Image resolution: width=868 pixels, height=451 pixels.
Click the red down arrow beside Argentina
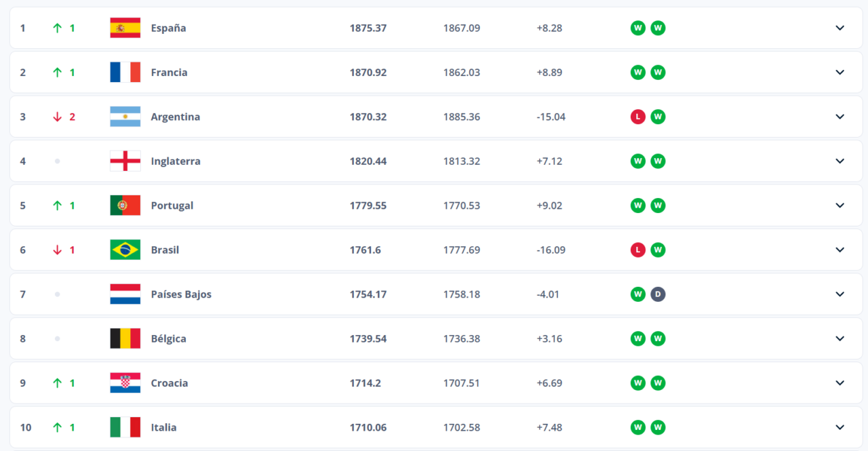tap(58, 117)
